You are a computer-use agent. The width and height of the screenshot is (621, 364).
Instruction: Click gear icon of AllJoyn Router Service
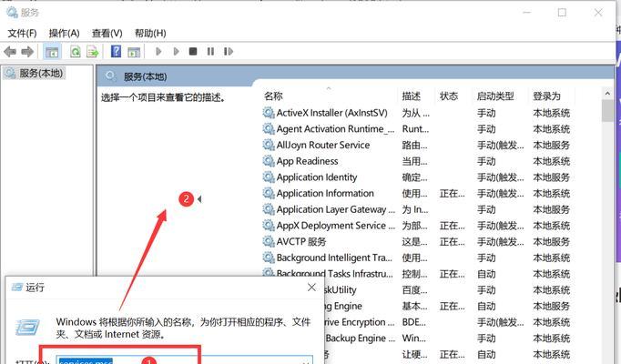(x=269, y=145)
